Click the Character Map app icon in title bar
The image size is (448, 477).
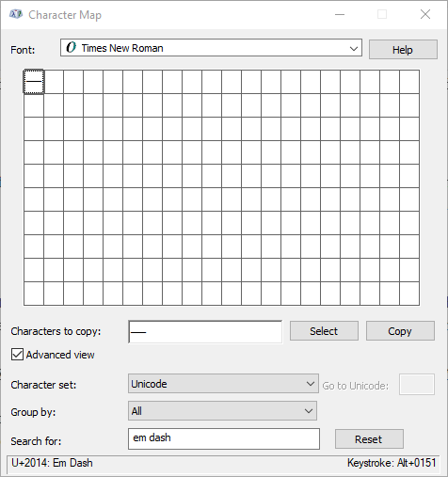tap(16, 14)
